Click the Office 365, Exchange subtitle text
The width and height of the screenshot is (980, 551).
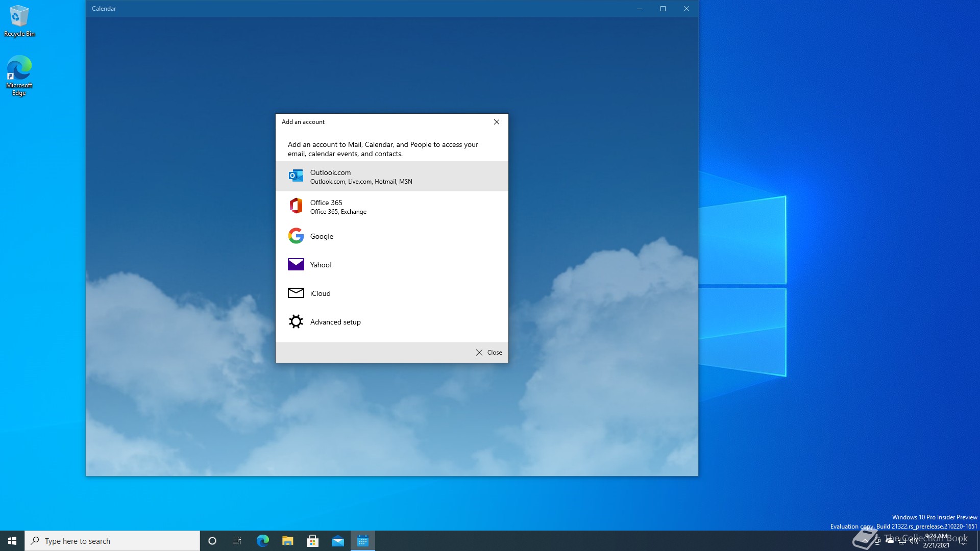tap(338, 212)
